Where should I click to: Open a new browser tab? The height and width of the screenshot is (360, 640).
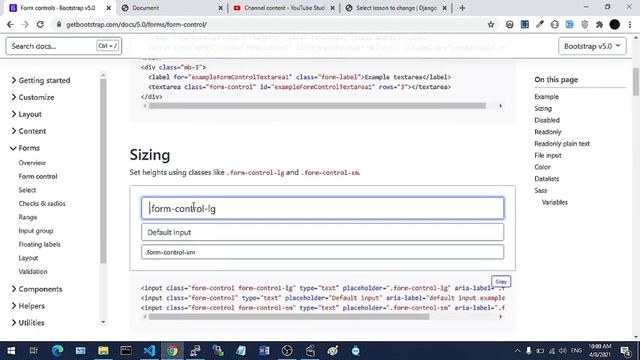[x=462, y=8]
